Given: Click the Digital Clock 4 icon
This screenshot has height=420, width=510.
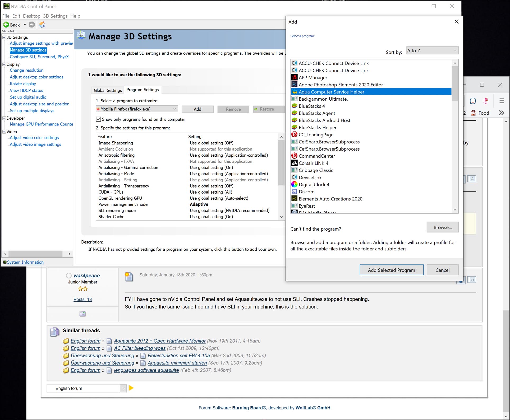Looking at the screenshot, I should click(x=294, y=184).
